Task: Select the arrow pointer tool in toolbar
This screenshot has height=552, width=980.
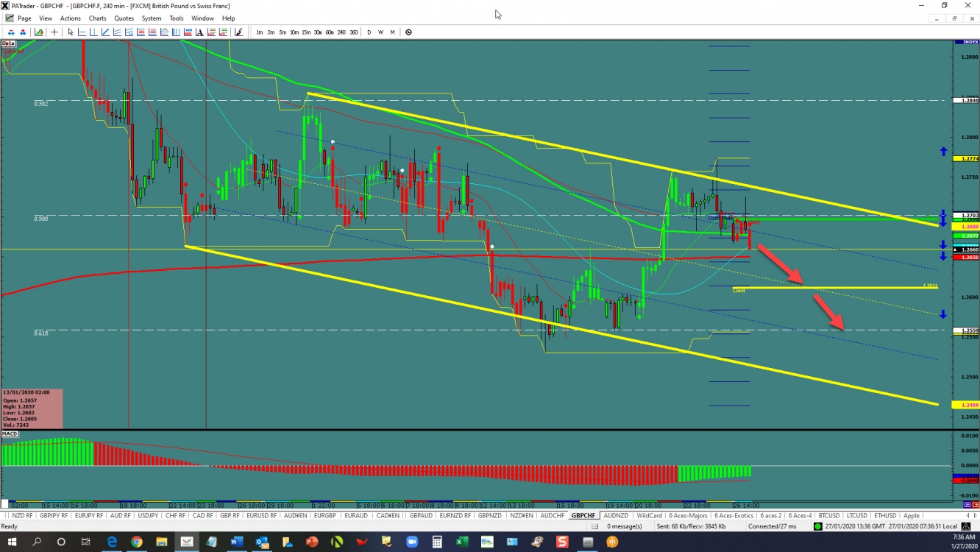Action: 71,32
